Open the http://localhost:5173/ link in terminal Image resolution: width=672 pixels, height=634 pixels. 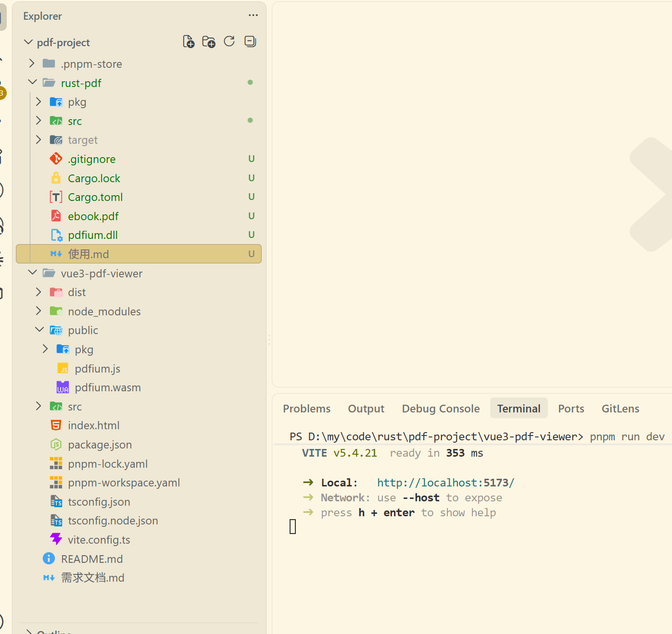446,483
